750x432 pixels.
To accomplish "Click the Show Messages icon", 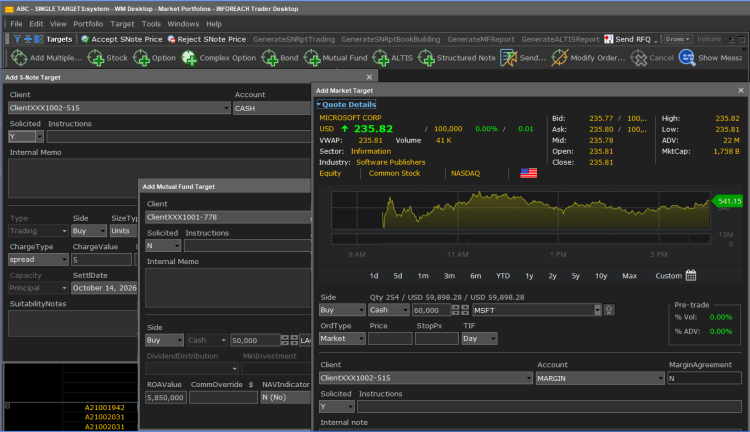I will click(x=687, y=58).
